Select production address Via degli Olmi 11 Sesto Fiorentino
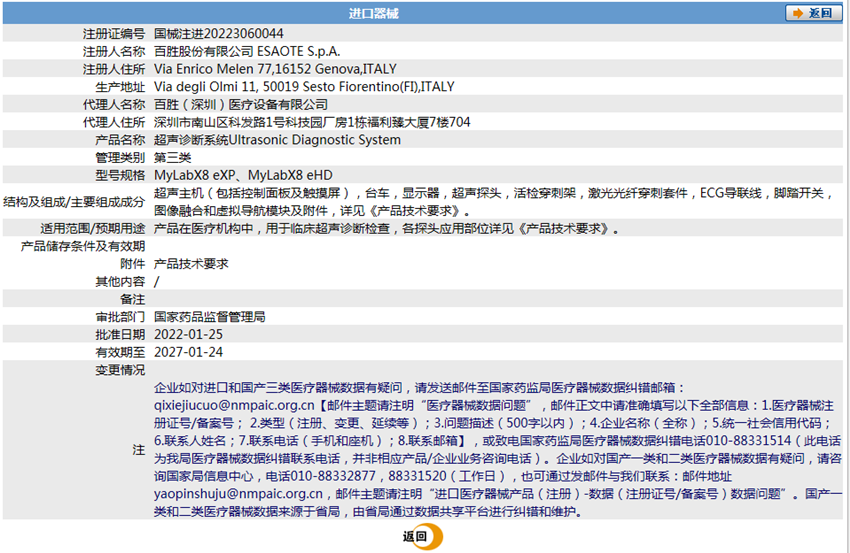The width and height of the screenshot is (850, 553). click(304, 87)
